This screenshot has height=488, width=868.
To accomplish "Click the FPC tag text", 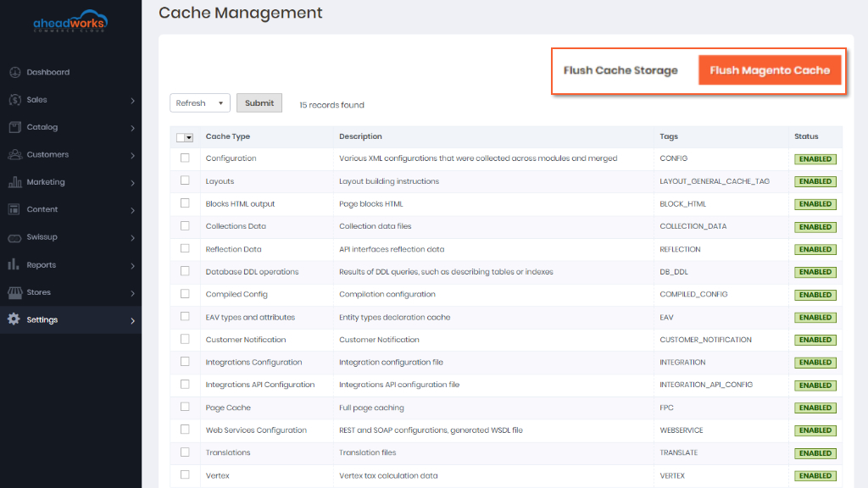I will click(666, 408).
